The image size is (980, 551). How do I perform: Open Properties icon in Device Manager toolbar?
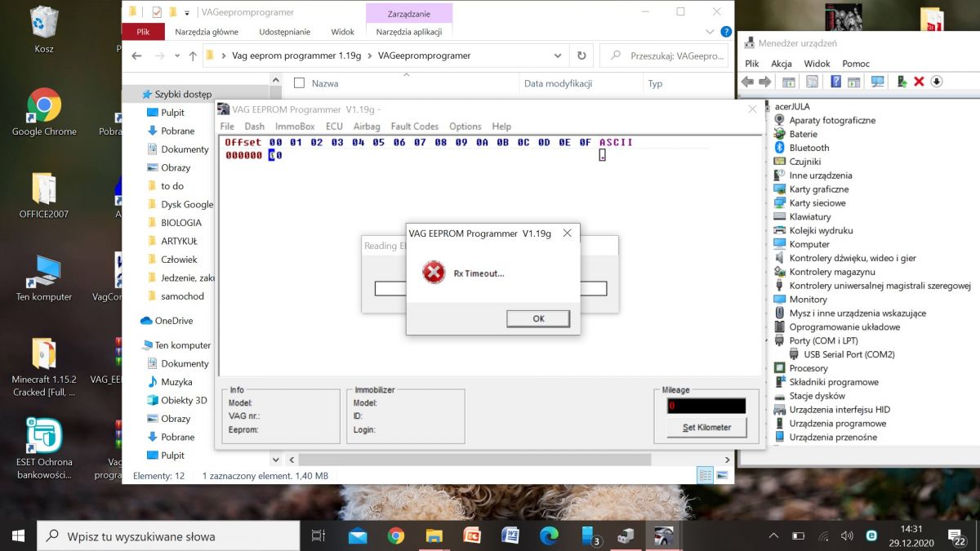click(812, 82)
